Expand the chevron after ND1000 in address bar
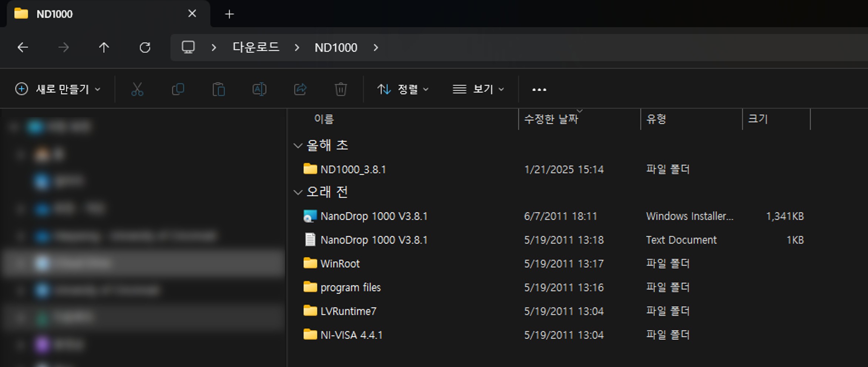The image size is (868, 367). pyautogui.click(x=376, y=47)
